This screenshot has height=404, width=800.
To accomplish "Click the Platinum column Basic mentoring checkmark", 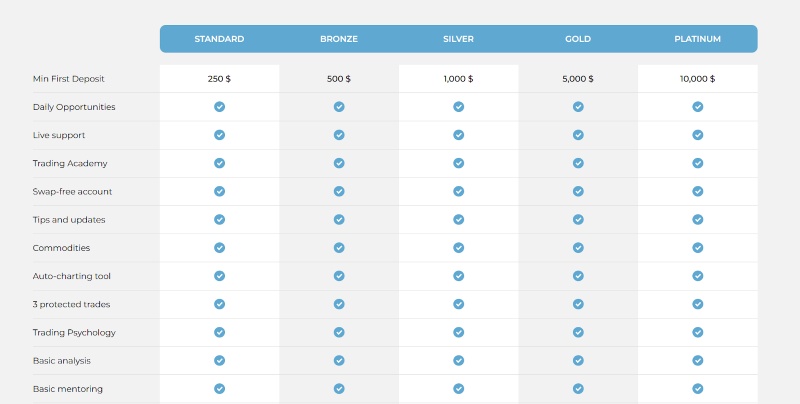I will pos(698,388).
